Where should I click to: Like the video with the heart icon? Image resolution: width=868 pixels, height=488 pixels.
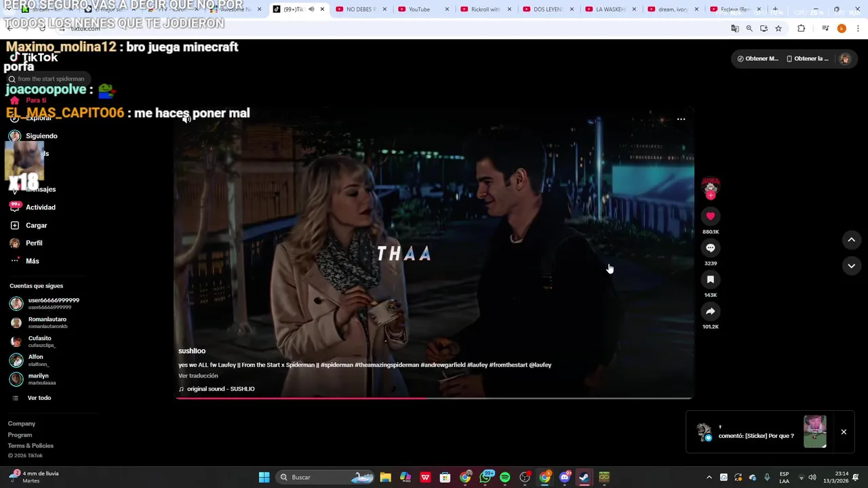(710, 216)
